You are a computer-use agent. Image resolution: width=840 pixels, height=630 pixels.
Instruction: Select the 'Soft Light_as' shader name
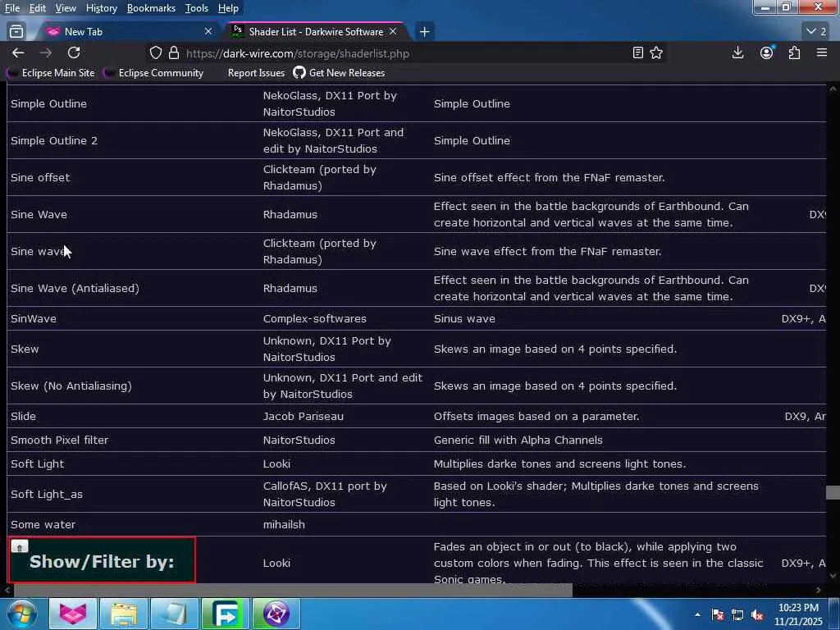47,495
